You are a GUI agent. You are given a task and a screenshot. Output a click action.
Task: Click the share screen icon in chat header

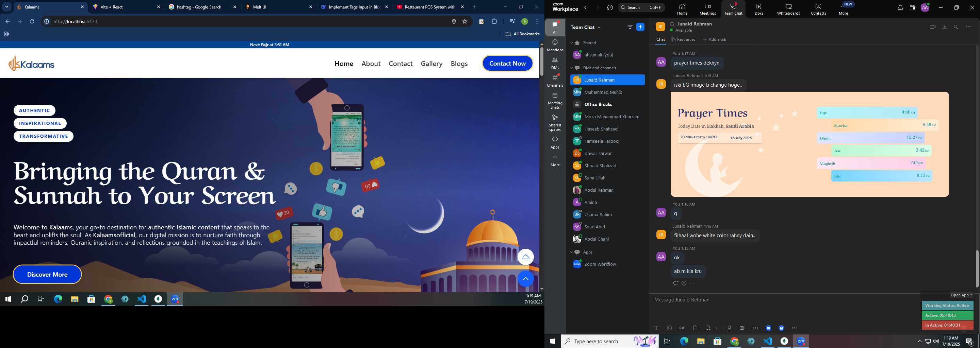pos(944,27)
